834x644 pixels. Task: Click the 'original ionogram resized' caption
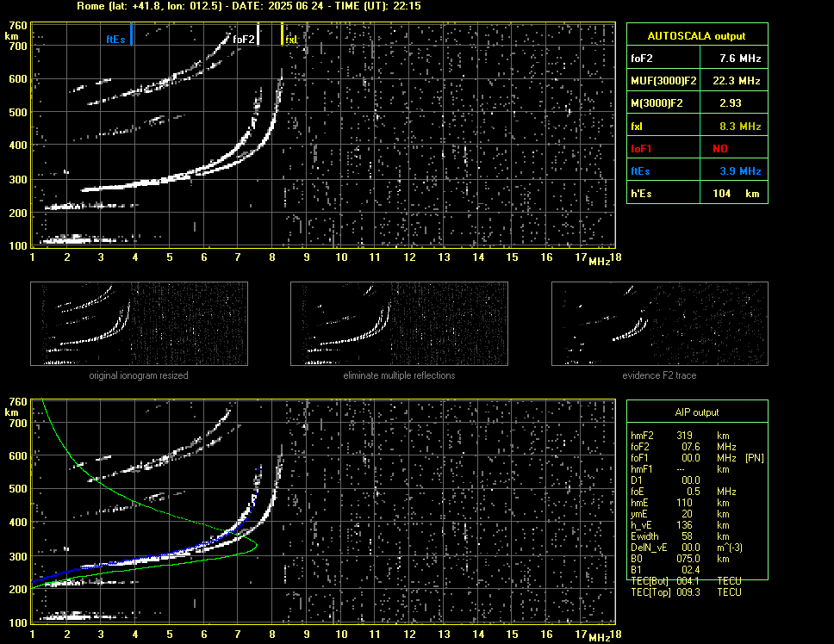click(139, 375)
